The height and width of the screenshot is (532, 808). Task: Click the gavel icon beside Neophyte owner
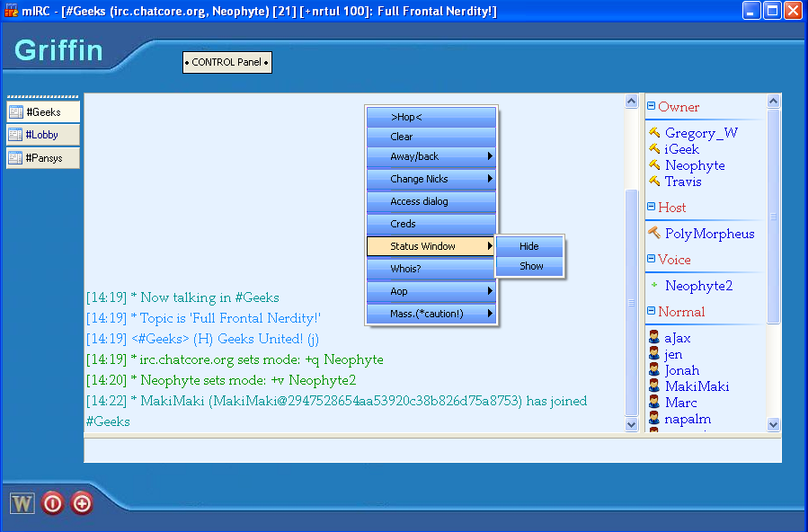point(654,164)
